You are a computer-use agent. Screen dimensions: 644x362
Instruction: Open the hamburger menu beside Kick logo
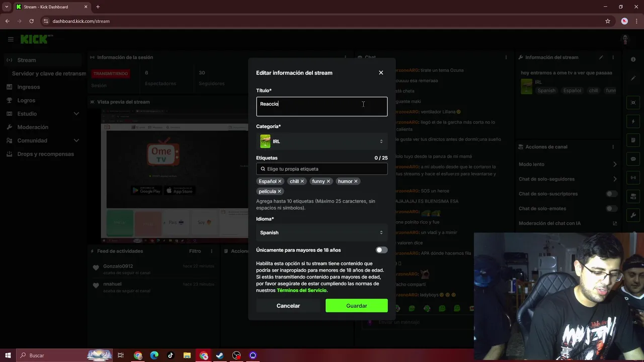11,39
